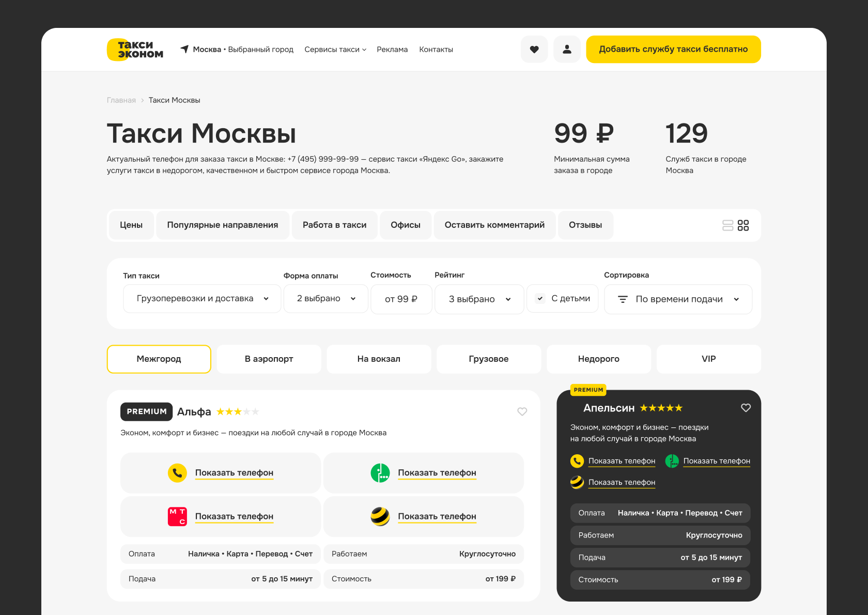Click Показать телефон beside Апельсин's MegaFon icon
Image resolution: width=868 pixels, height=615 pixels.
[717, 461]
